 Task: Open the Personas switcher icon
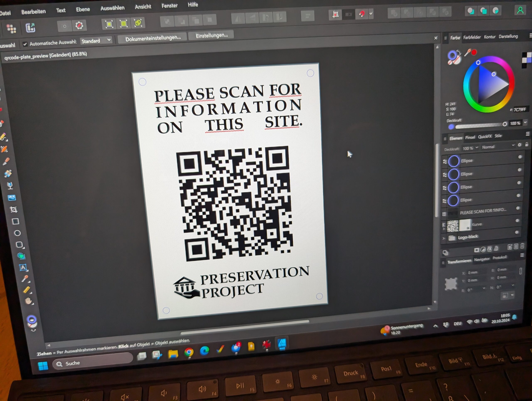(x=11, y=29)
